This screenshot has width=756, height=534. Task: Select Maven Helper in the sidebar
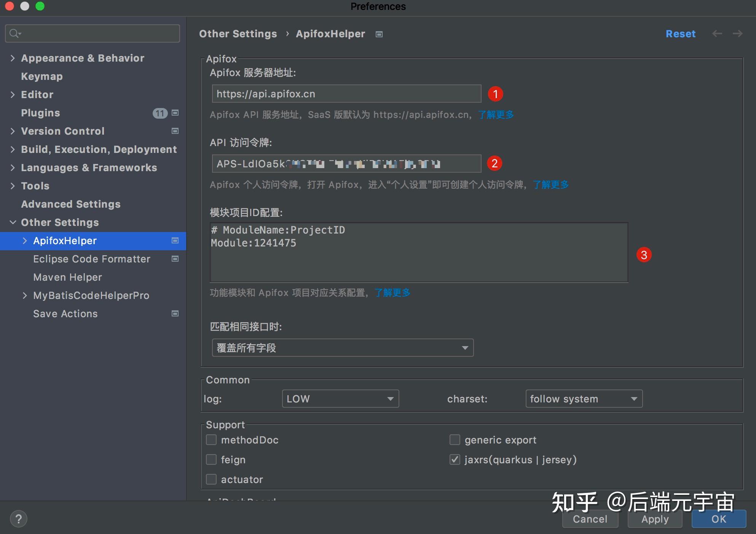click(x=68, y=277)
